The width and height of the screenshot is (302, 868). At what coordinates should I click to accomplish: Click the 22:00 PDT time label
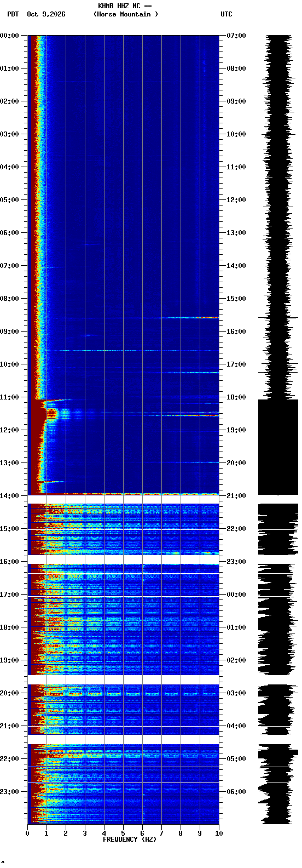[9, 759]
